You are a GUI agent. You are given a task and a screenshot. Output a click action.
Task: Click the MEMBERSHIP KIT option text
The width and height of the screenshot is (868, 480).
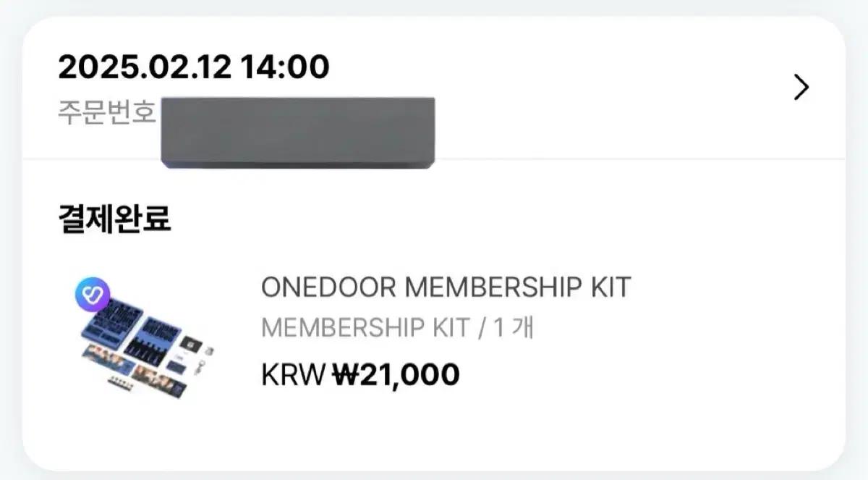coord(365,328)
